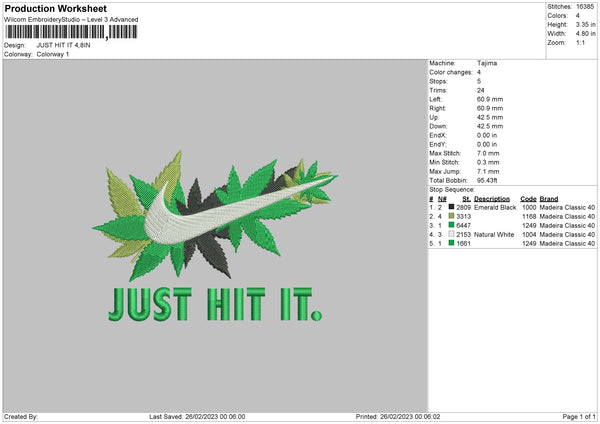
Task: Click the white swatch for Natural White
Action: point(452,234)
